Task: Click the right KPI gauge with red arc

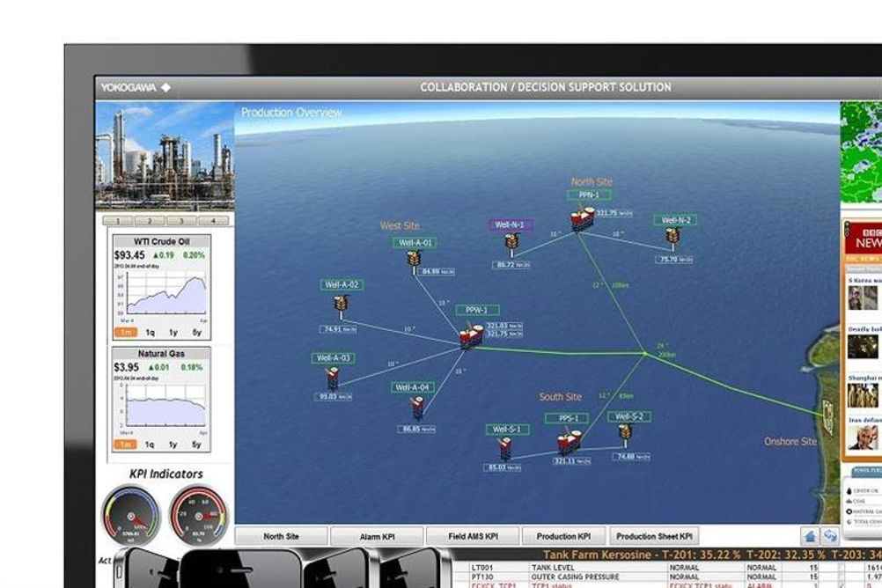Action: (199, 516)
